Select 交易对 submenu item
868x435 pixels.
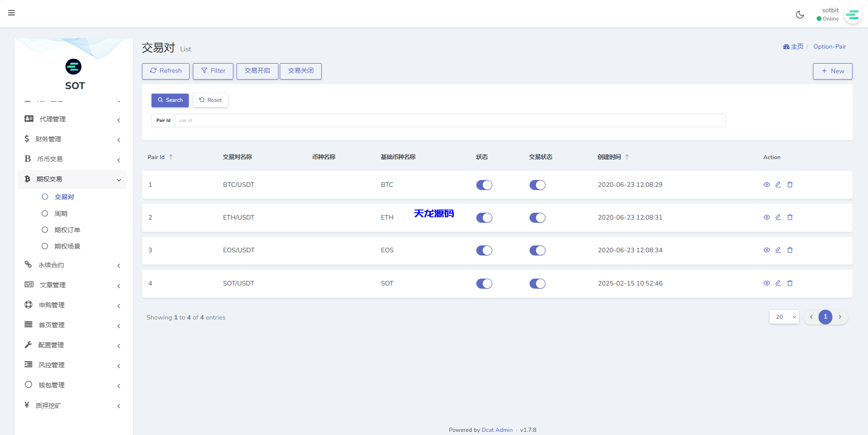click(64, 197)
